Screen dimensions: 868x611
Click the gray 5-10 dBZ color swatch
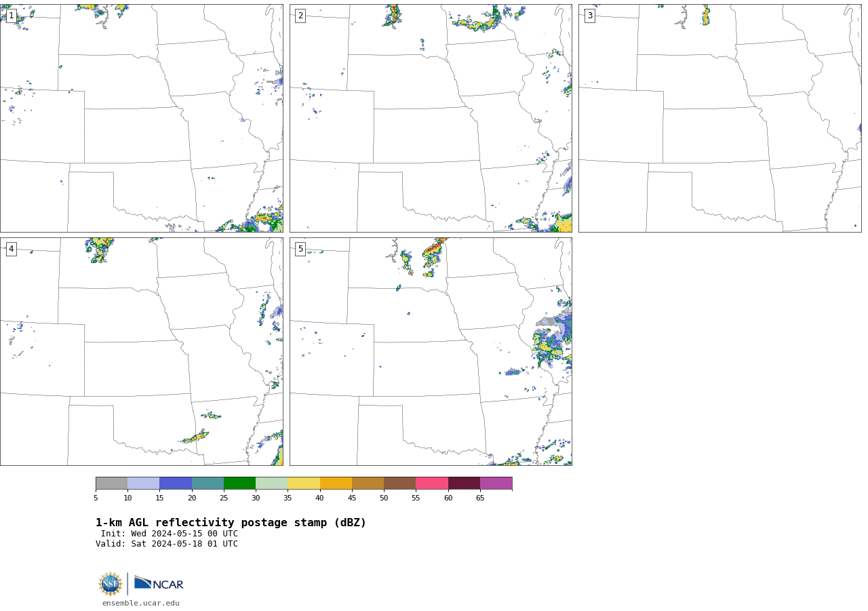point(111,484)
